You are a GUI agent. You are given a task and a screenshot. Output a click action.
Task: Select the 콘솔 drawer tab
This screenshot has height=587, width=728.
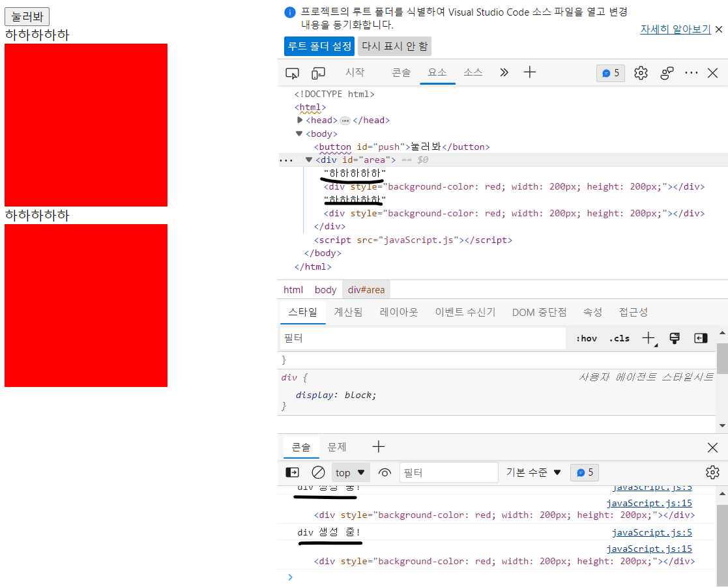[301, 448]
